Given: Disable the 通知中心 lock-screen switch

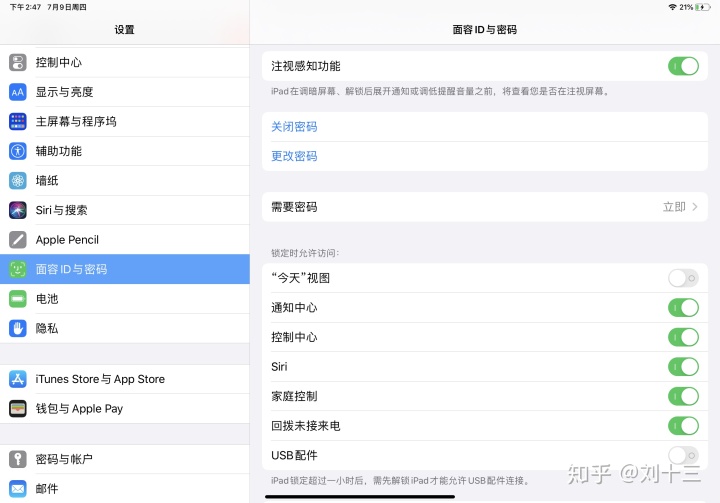Looking at the screenshot, I should 683,307.
